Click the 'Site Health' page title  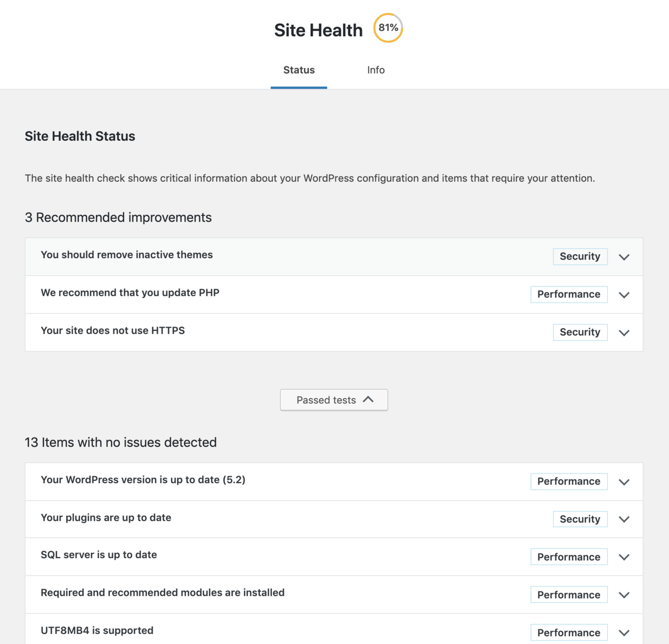318,30
